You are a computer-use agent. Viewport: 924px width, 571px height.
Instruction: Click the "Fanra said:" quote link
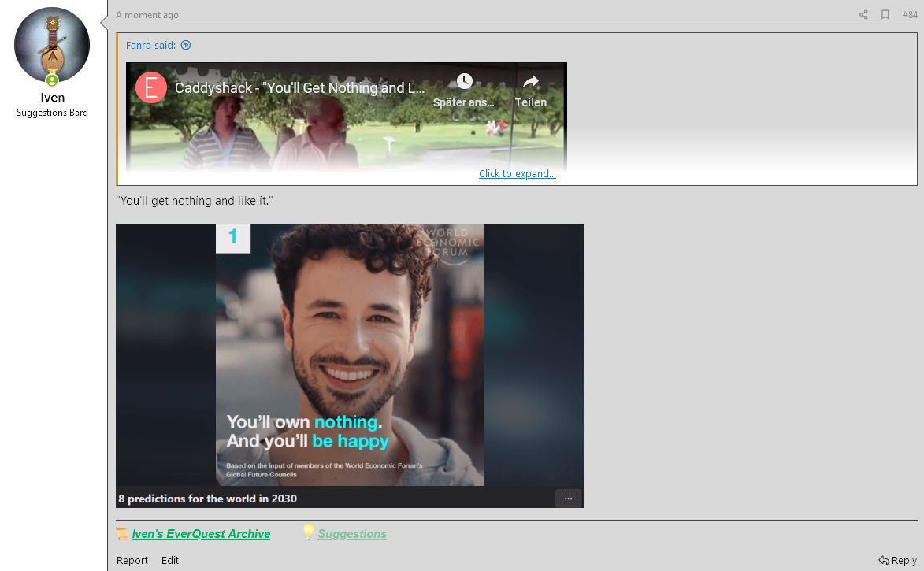tap(150, 46)
